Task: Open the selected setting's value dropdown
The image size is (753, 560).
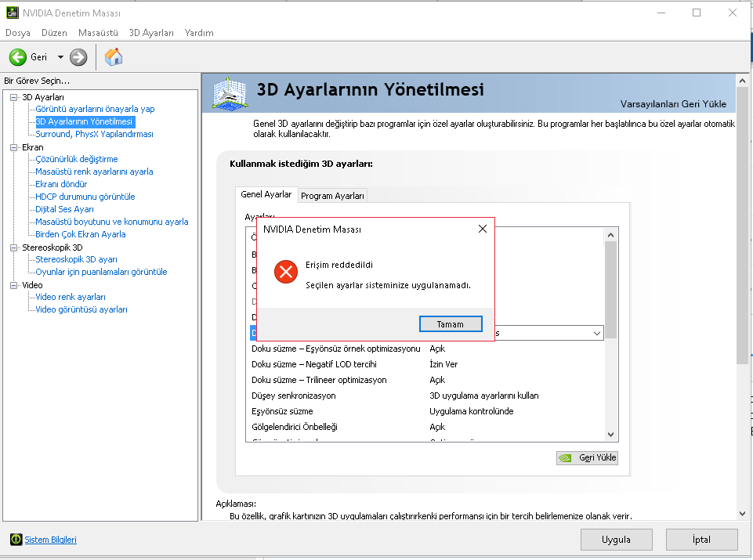Action: [596, 333]
